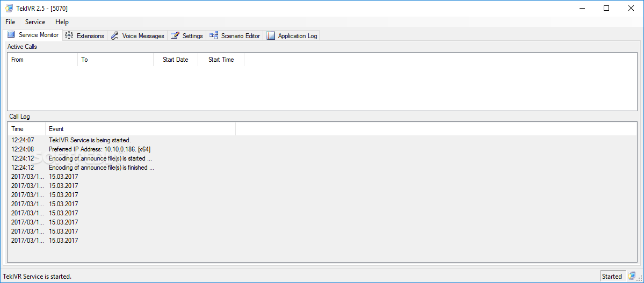Switch to the Scenario Editor tab label
This screenshot has width=644, height=283.
tap(240, 36)
